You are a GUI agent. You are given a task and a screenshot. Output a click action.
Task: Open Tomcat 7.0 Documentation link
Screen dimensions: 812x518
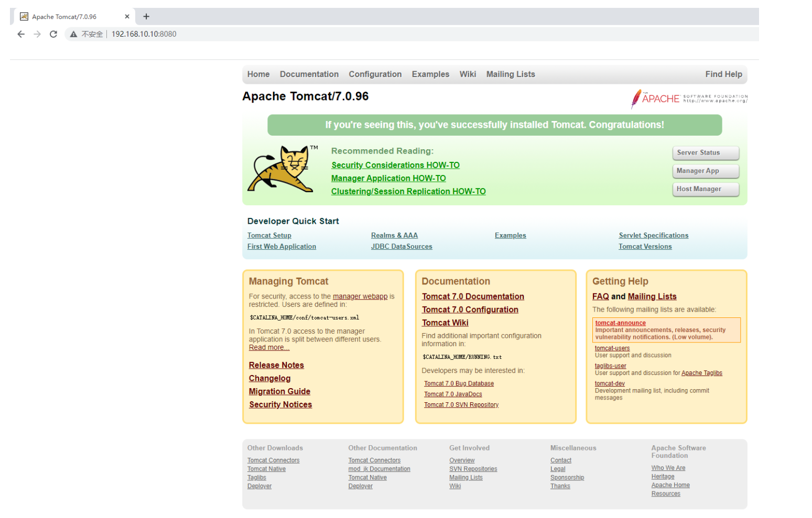(473, 297)
